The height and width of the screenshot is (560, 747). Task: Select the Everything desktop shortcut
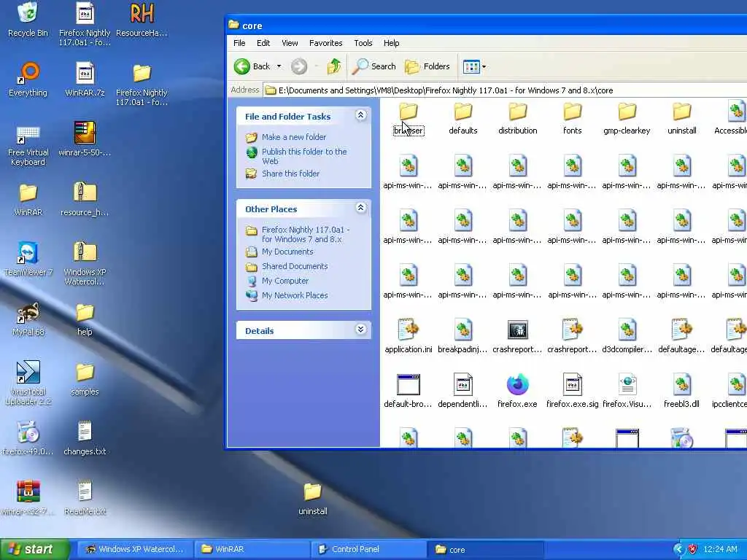28,80
